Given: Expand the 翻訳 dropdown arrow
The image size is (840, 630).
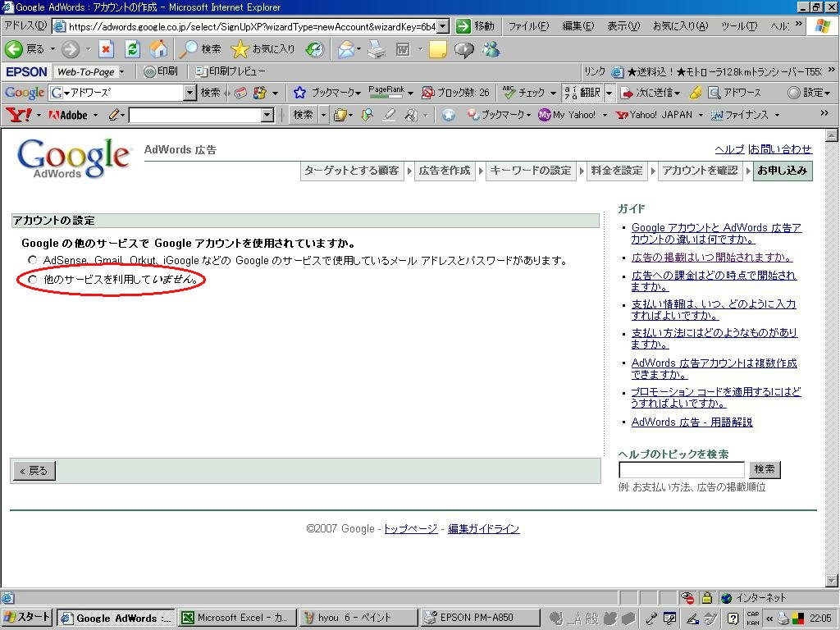Looking at the screenshot, I should pyautogui.click(x=609, y=93).
